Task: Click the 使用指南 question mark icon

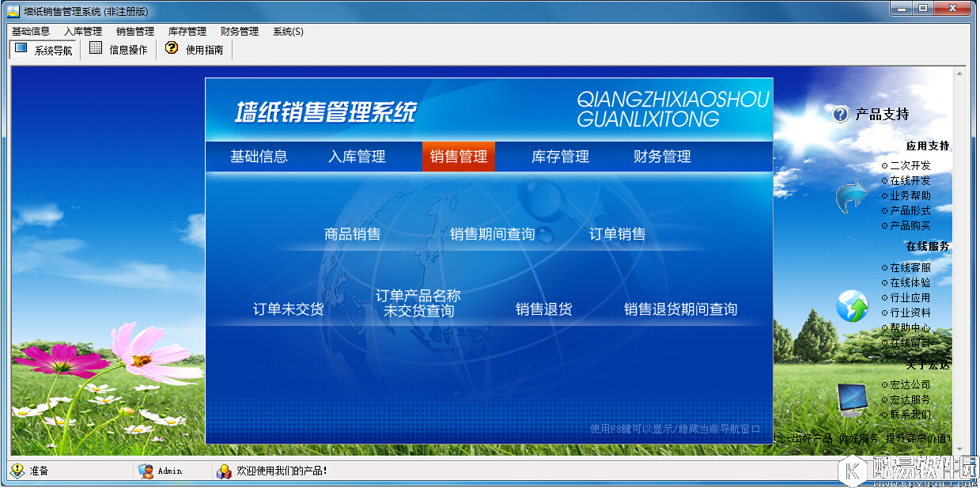Action: click(x=172, y=48)
